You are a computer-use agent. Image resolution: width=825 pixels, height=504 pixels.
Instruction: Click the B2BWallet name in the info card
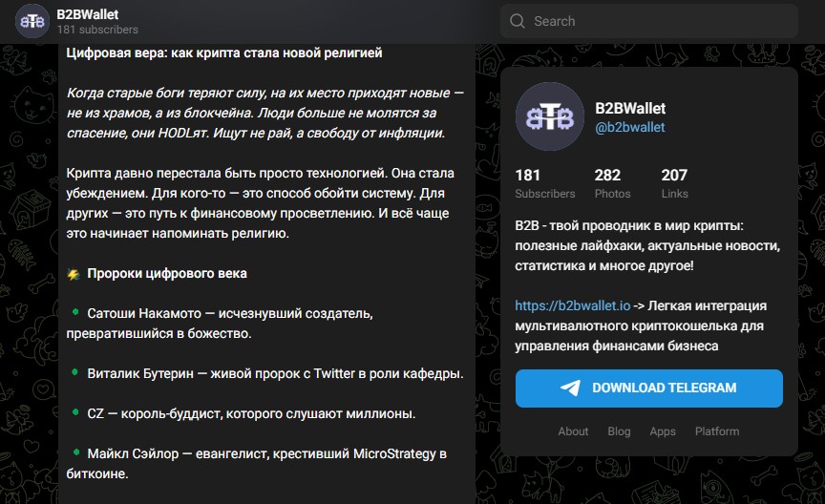point(630,109)
